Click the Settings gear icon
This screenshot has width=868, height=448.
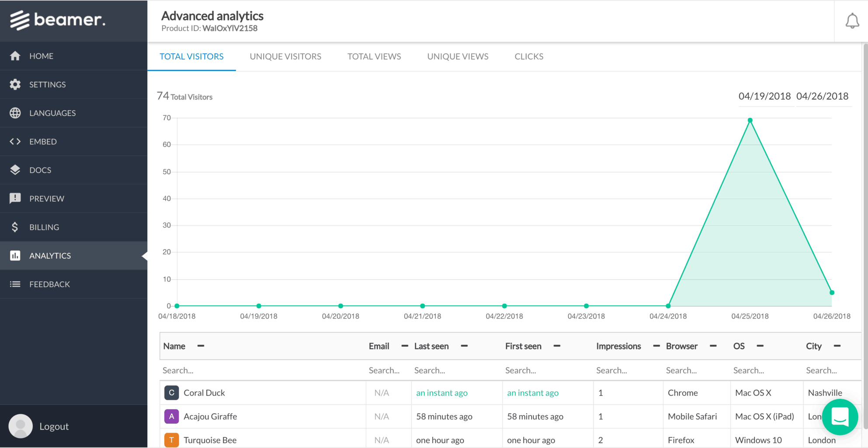coord(15,84)
